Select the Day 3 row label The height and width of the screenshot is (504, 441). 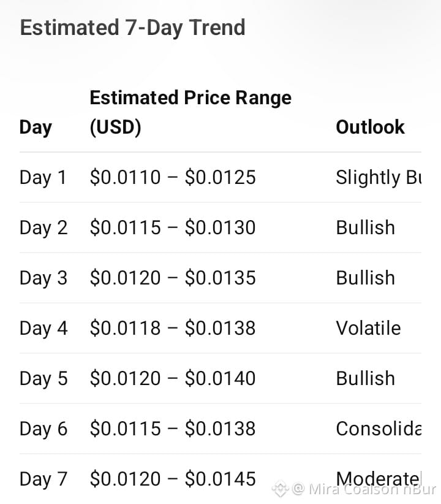click(43, 278)
